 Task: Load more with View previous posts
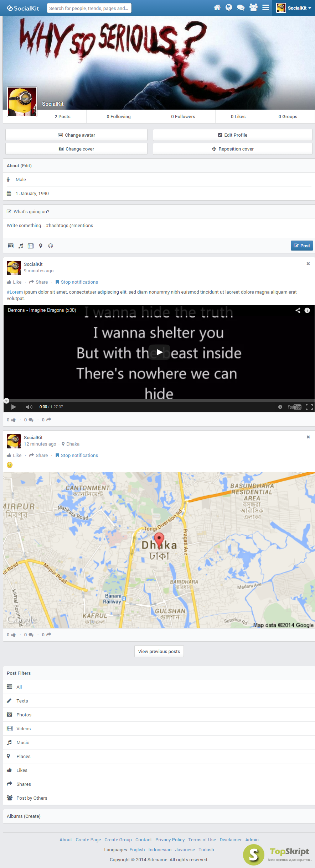[x=159, y=652]
